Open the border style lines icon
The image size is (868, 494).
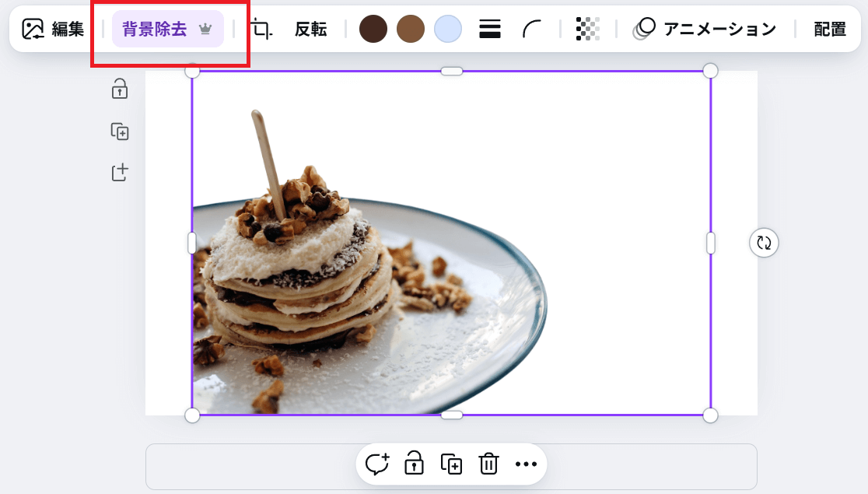tap(489, 30)
